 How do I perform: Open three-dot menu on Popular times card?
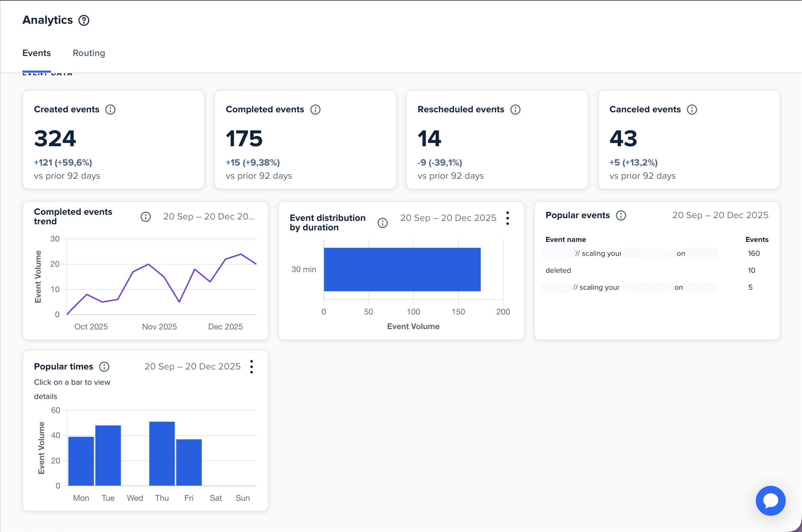point(252,367)
